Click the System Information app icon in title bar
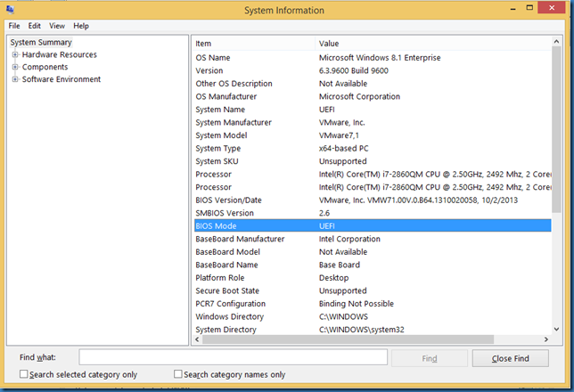Screen dimensions: 574x392 click(10, 9)
